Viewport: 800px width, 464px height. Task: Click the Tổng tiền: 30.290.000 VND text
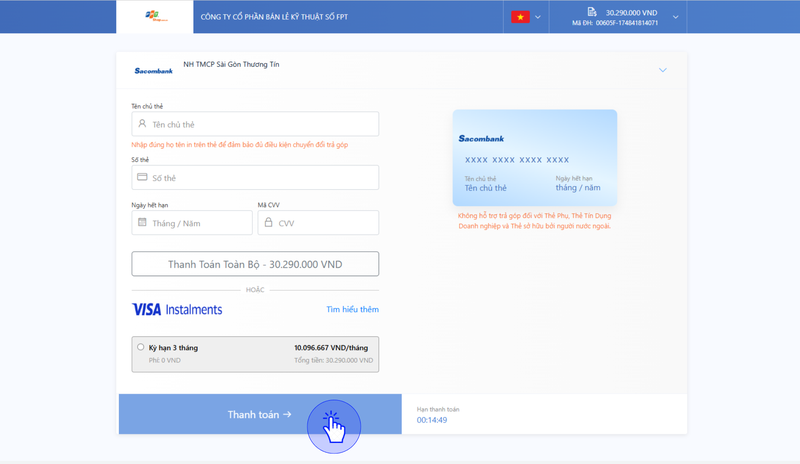[x=333, y=360]
